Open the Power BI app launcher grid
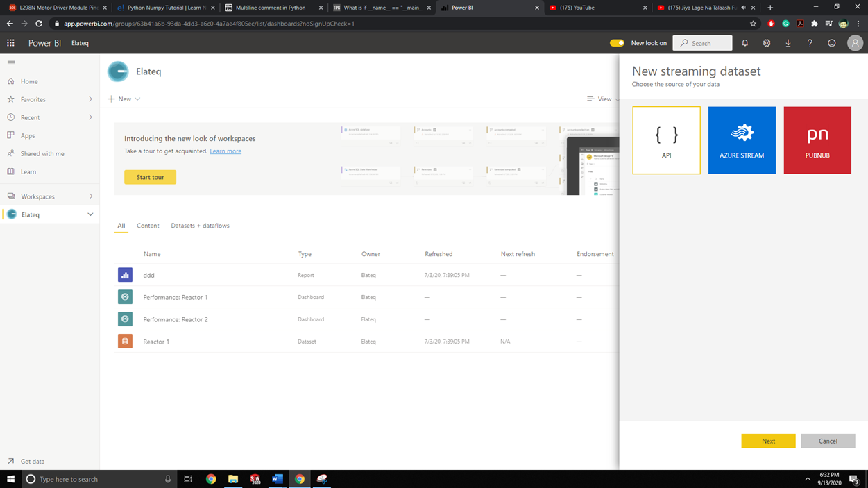Viewport: 868px width, 488px height. (10, 43)
